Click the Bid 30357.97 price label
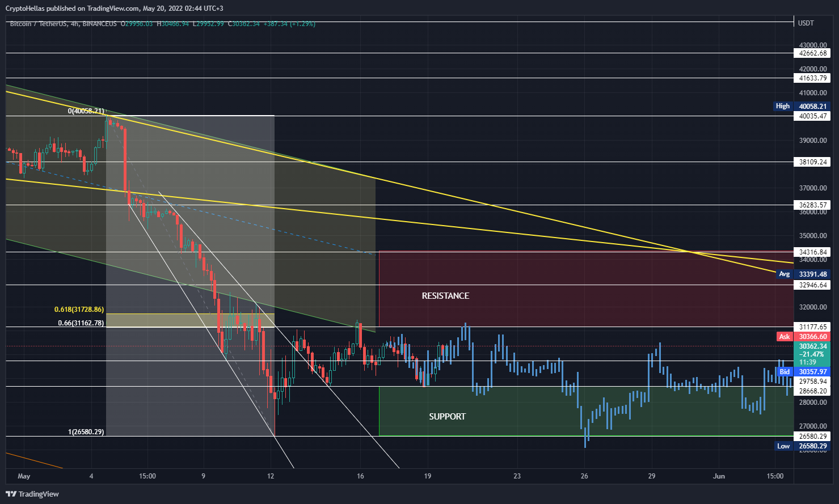This screenshot has height=504, width=839. point(802,371)
